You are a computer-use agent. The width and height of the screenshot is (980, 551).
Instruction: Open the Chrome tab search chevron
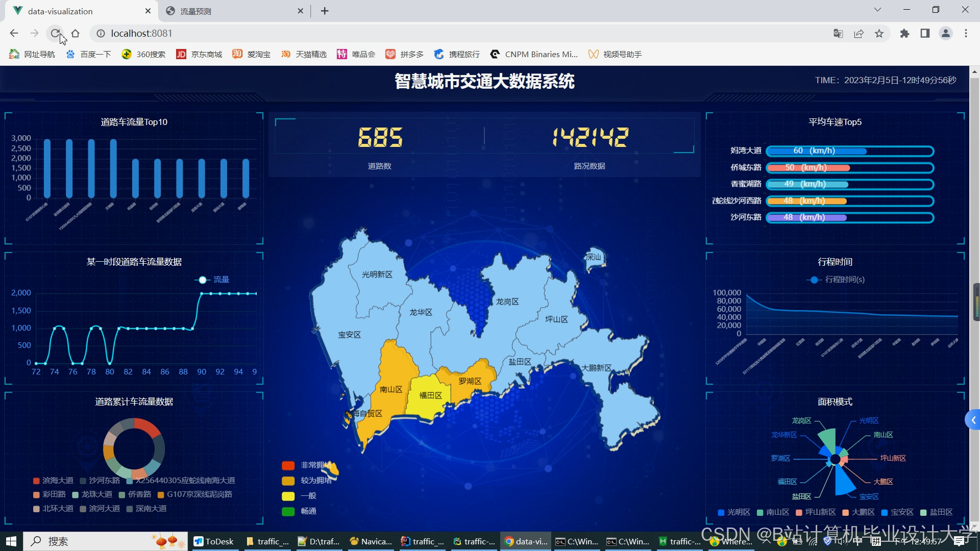[877, 9]
